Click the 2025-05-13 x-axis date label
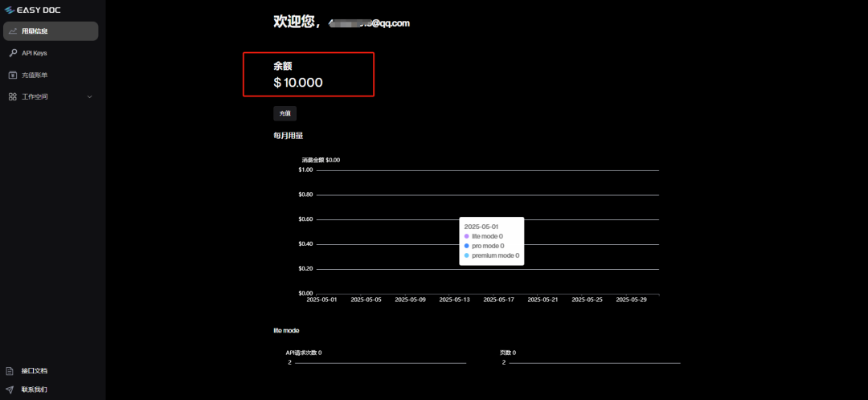This screenshot has height=400, width=868. tap(454, 300)
